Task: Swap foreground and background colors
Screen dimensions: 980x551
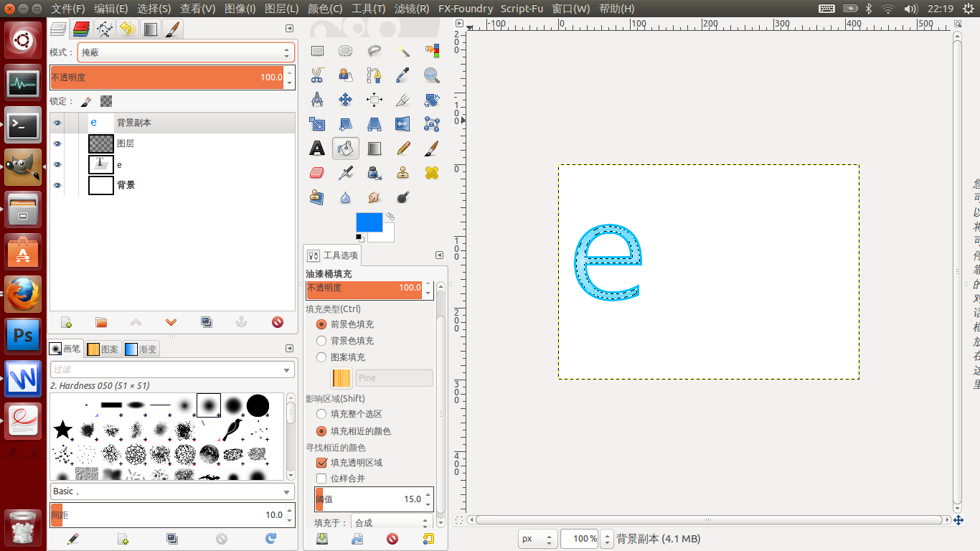Action: [x=390, y=217]
